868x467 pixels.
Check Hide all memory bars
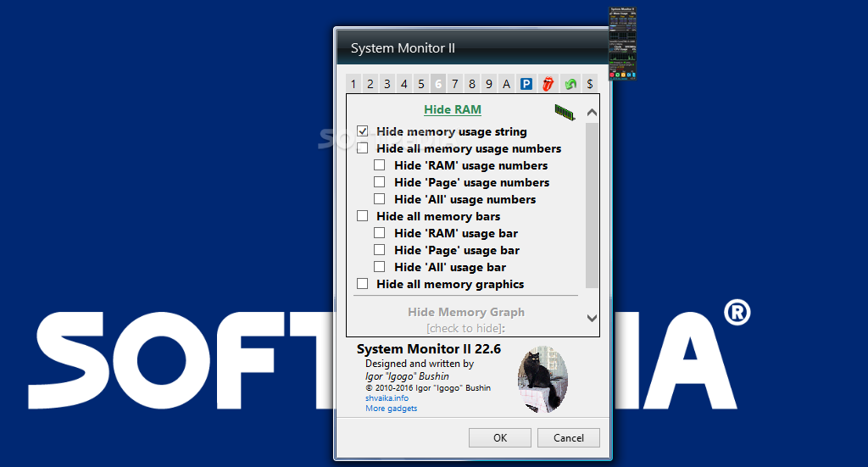coord(363,216)
